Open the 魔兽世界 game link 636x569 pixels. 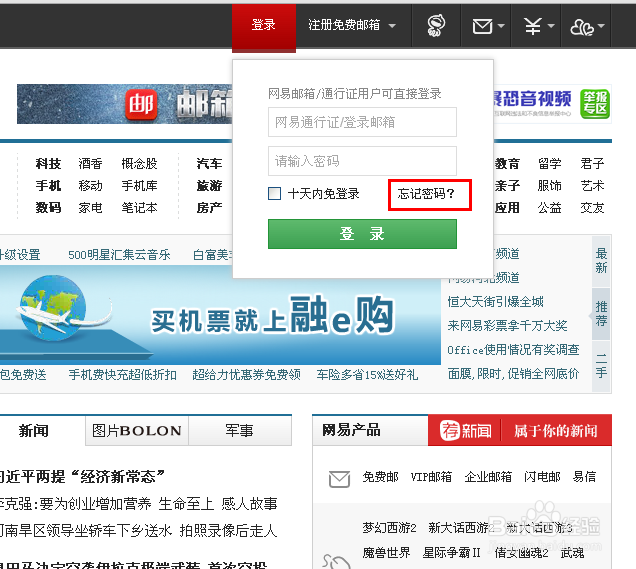[x=387, y=552]
